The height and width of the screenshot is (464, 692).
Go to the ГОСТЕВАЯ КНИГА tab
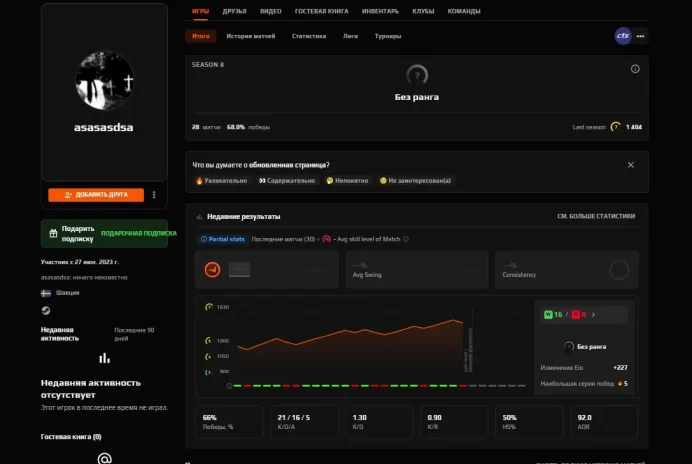tap(321, 11)
